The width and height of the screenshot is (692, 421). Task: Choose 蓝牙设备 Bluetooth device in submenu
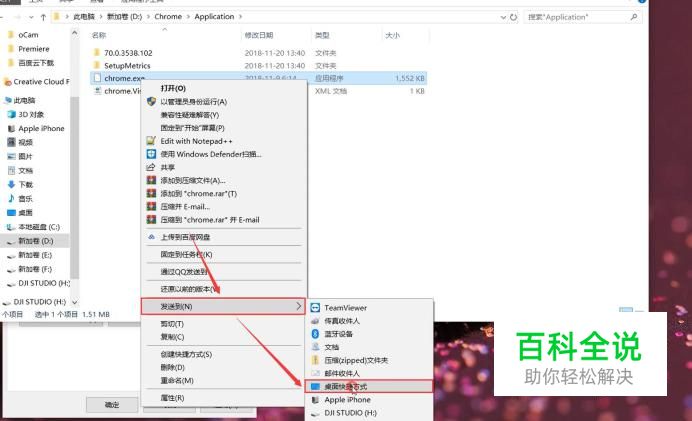pyautogui.click(x=338, y=334)
